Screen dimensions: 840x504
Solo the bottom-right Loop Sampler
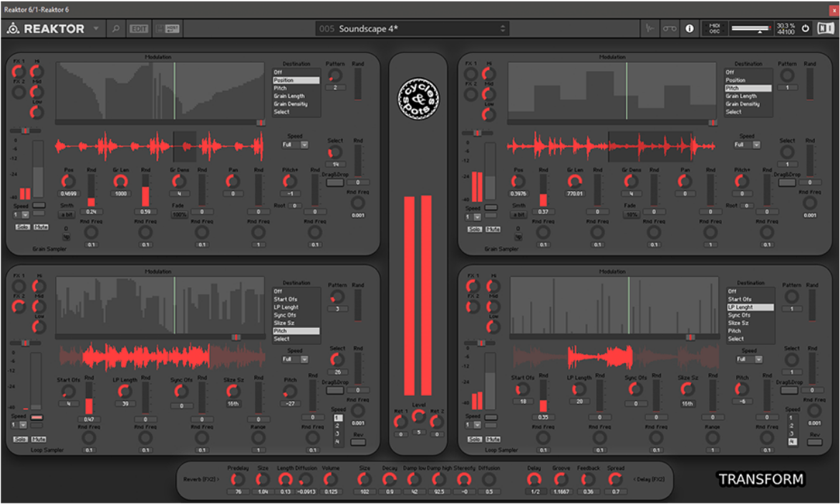click(x=473, y=439)
